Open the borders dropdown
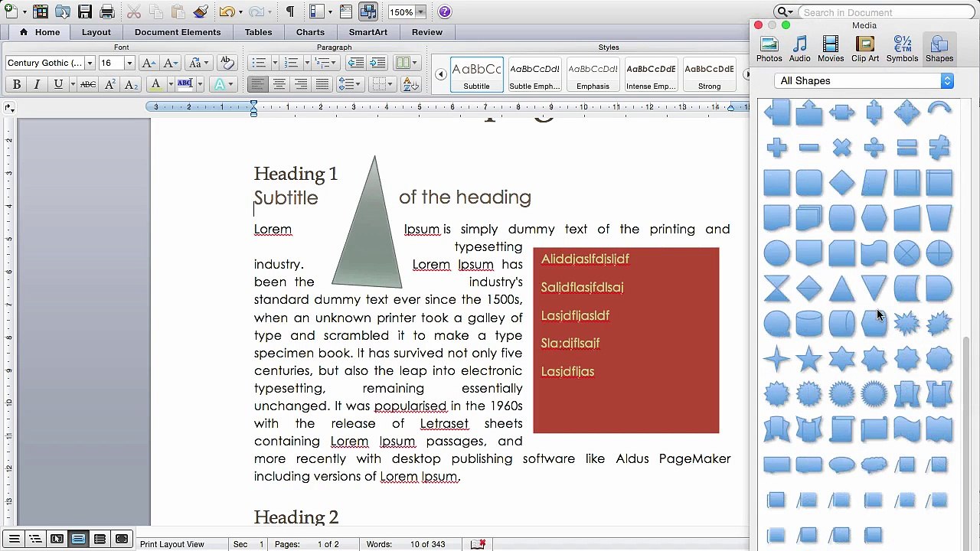This screenshot has width=980, height=551. (382, 84)
